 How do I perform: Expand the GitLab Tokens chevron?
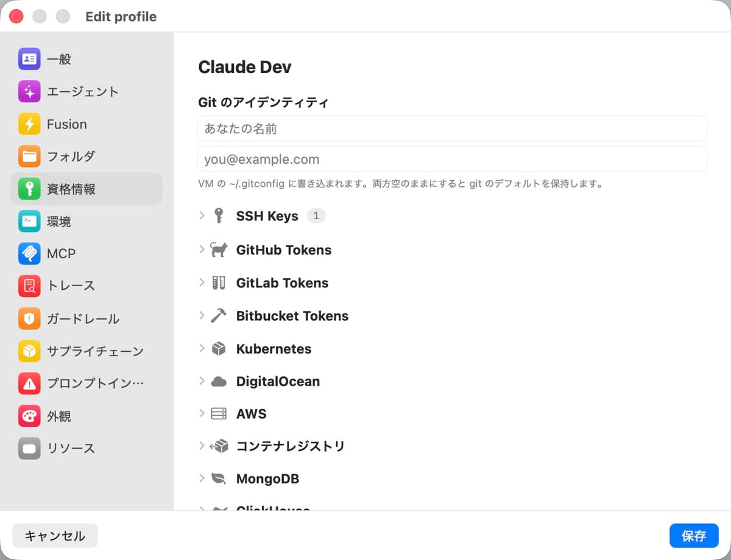click(202, 282)
